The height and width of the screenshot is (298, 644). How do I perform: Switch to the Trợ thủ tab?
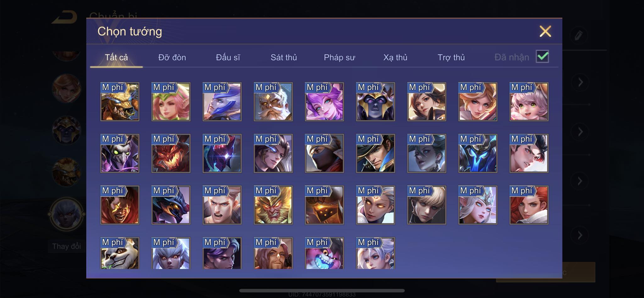click(451, 57)
